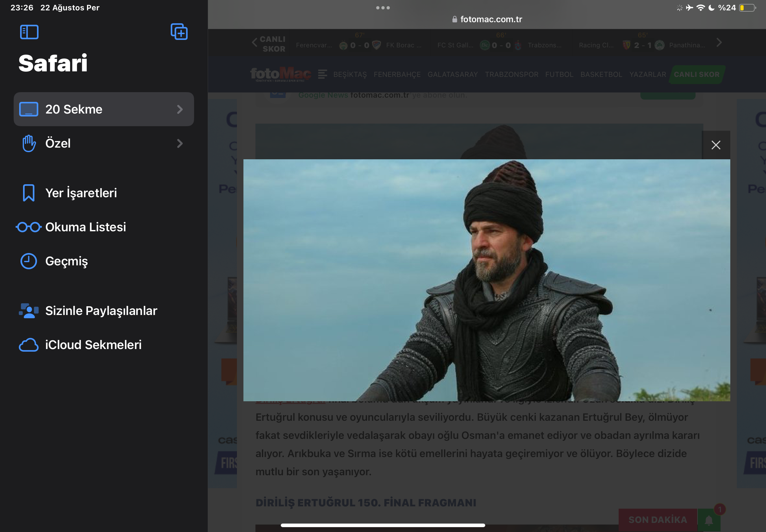Open the YAZARLAR page
766x532 pixels.
648,74
